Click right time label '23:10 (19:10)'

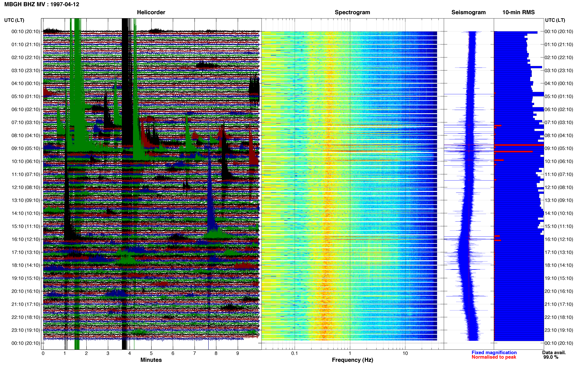(x=559, y=330)
